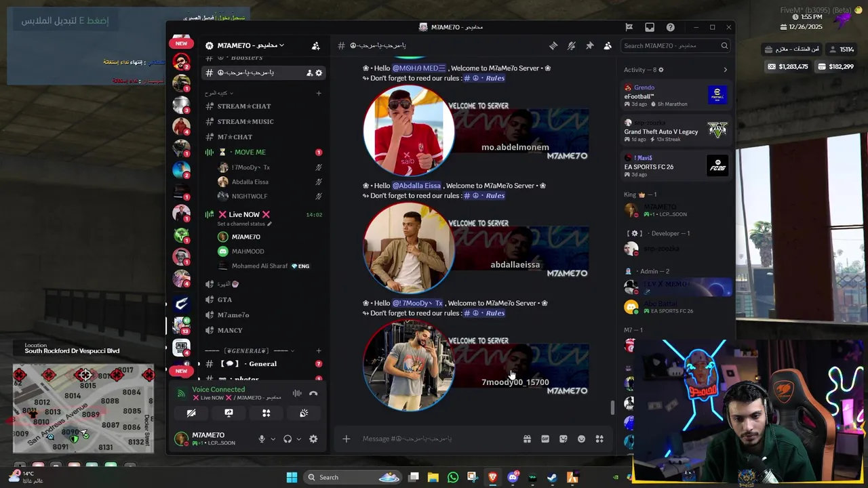Create invite for the selected welcome channel
868x488 pixels.
click(x=309, y=73)
